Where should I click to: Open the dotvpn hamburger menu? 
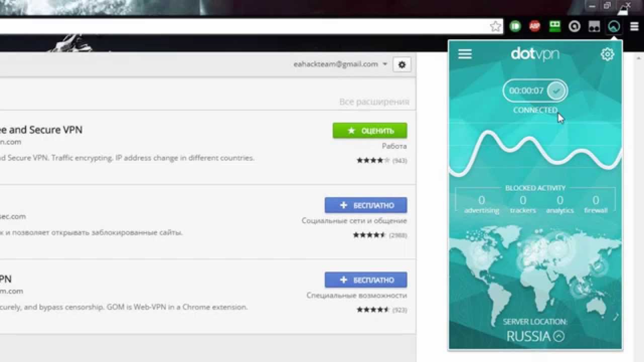click(465, 54)
